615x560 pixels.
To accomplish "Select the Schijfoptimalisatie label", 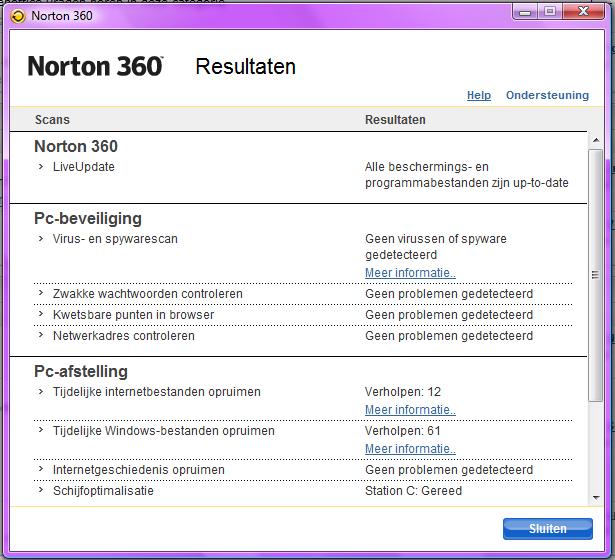I will (103, 491).
